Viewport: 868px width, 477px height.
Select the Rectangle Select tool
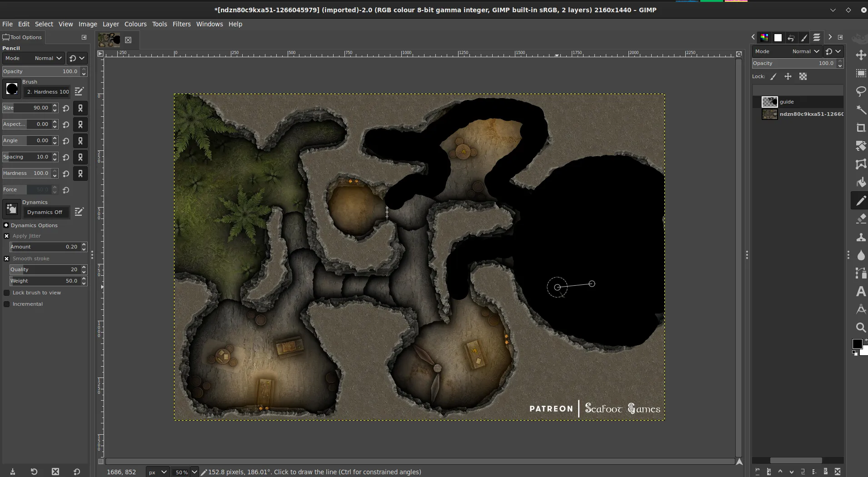[x=860, y=74]
